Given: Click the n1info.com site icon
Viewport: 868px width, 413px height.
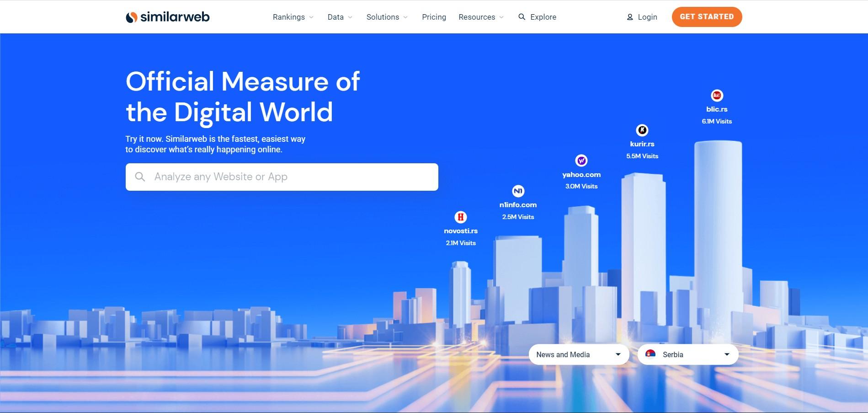Looking at the screenshot, I should pos(518,191).
